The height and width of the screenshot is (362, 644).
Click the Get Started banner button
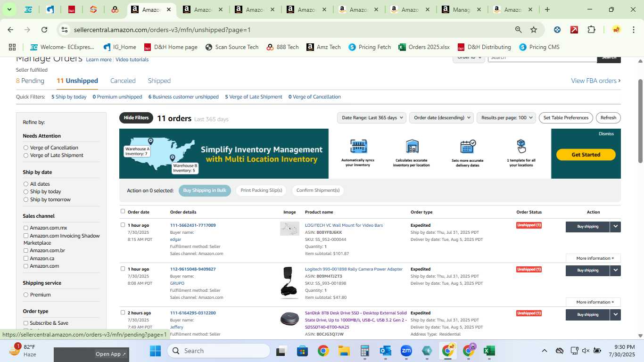pyautogui.click(x=586, y=155)
